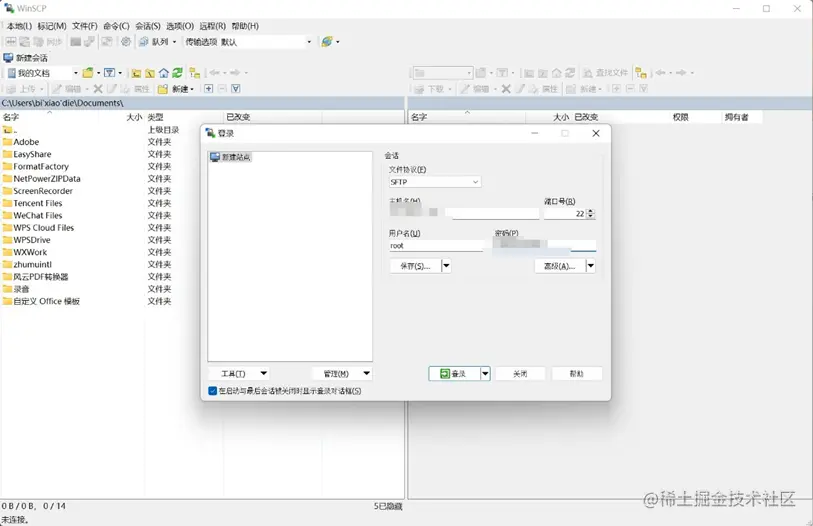Image resolution: width=813 pixels, height=526 pixels.
Task: Expand the 高级 advanced button arrow
Action: tap(591, 266)
